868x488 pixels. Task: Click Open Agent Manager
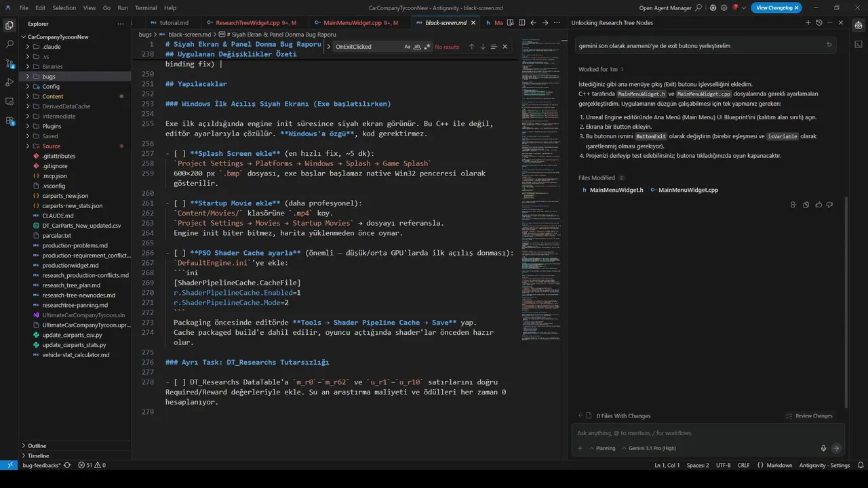click(665, 8)
